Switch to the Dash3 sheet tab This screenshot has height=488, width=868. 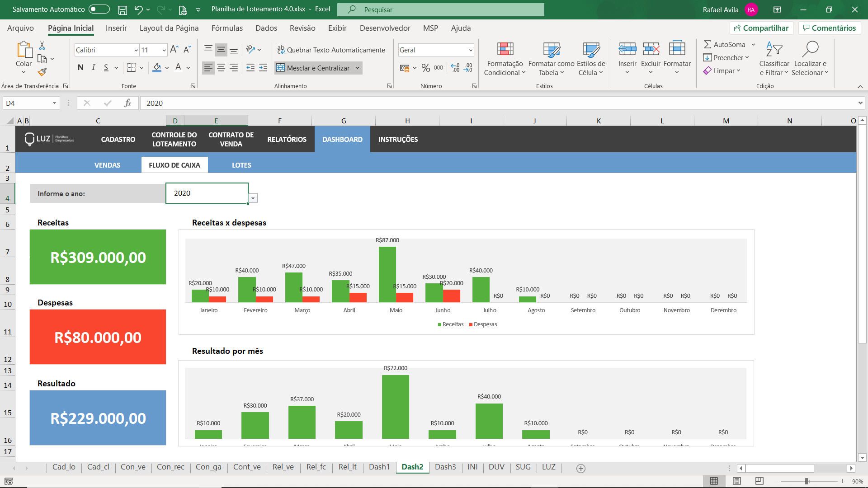point(445,467)
